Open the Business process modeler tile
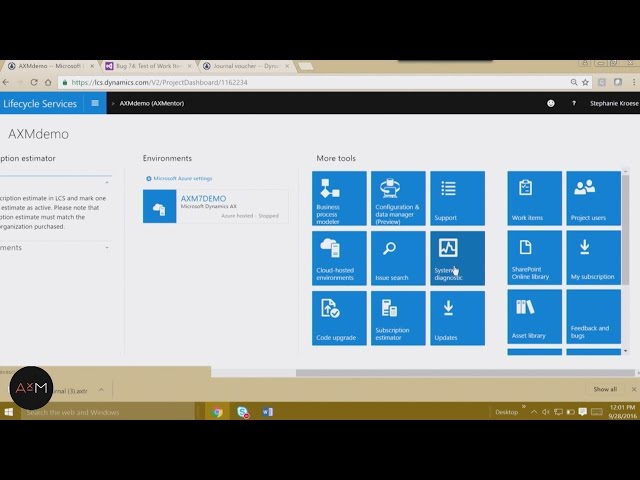Screen dimensions: 640x480 pos(339,198)
